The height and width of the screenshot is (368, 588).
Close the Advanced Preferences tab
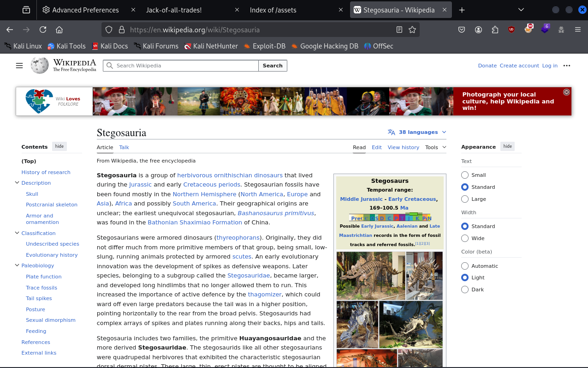click(133, 10)
